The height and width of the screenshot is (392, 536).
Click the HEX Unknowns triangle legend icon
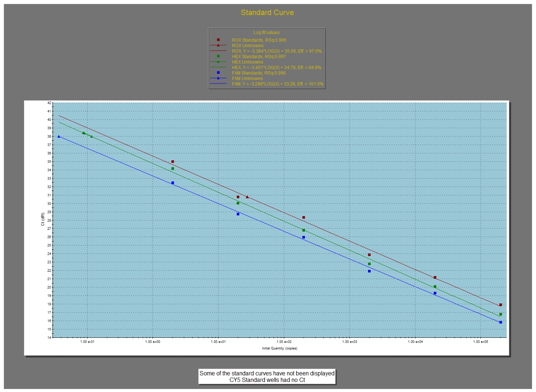tap(218, 62)
